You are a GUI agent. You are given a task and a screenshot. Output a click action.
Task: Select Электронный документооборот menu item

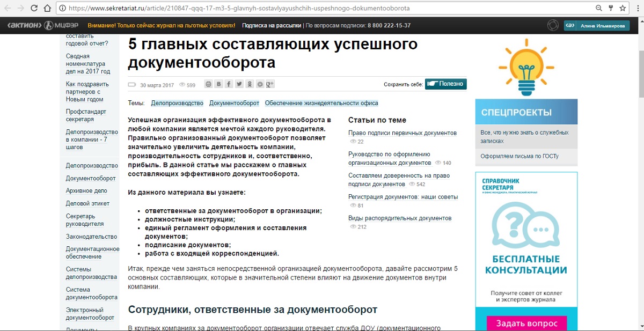pos(90,314)
